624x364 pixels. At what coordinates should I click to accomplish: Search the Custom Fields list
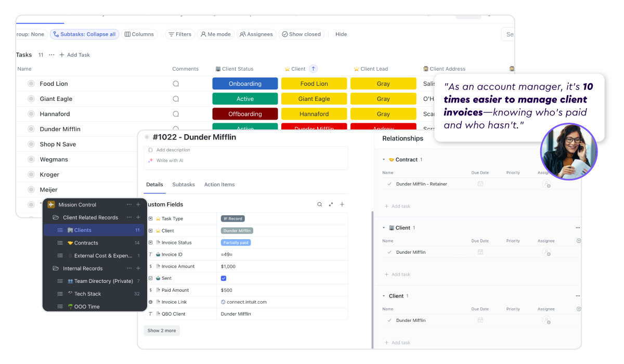point(320,204)
